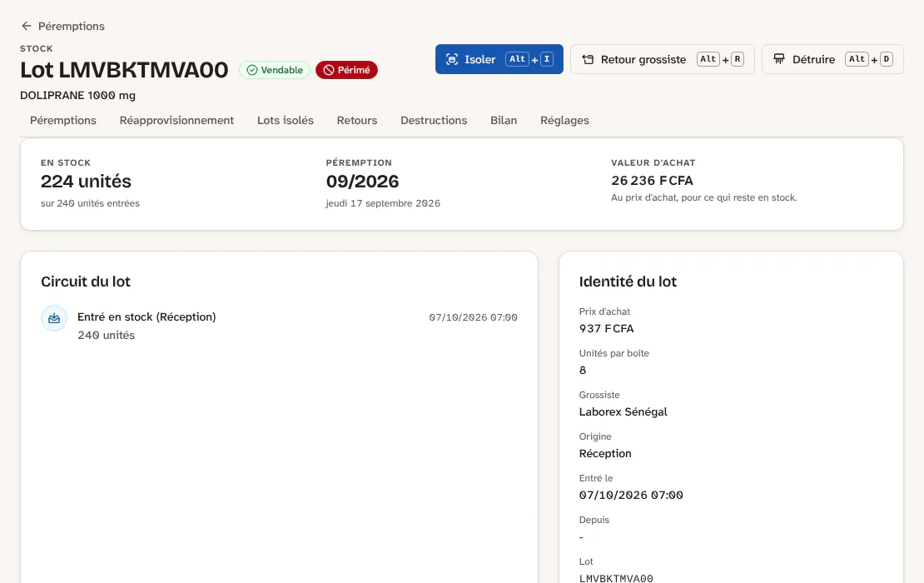Open the Réglages tab
This screenshot has width=924, height=583.
pyautogui.click(x=564, y=120)
